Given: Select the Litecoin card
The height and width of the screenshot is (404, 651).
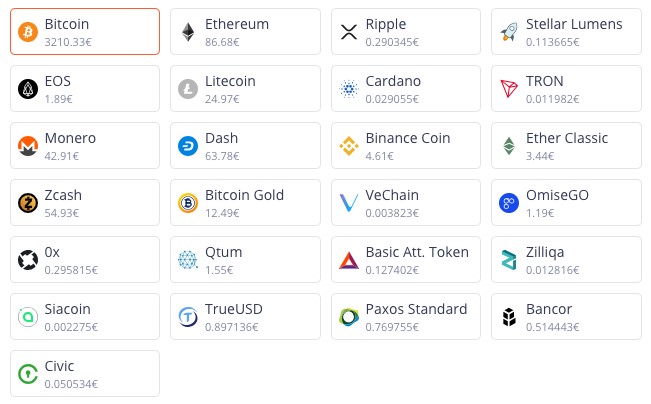Looking at the screenshot, I should pos(245,88).
